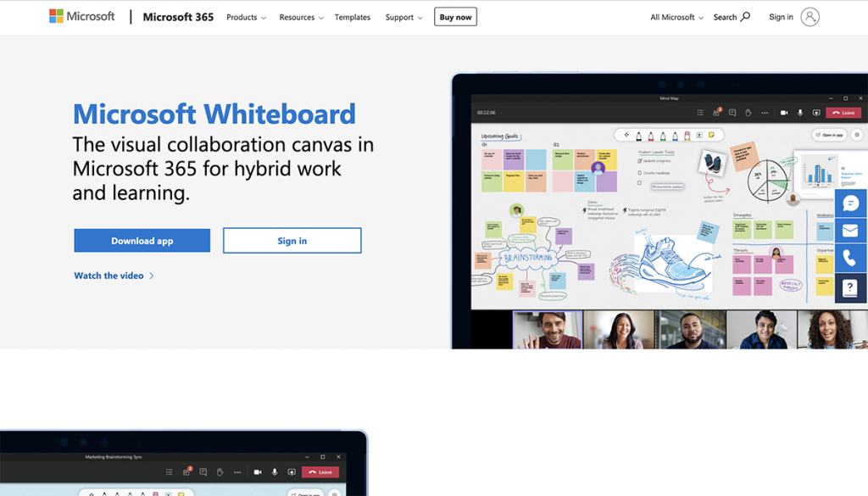Start screen sharing from the Teams toolbar
This screenshot has width=868, height=496.
[x=816, y=112]
